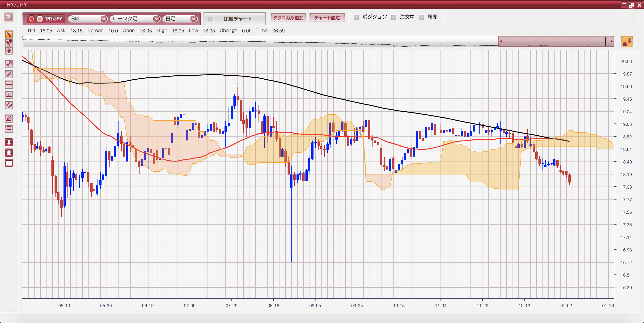Image resolution: width=644 pixels, height=323 pixels.
Task: Select the horizontal line tool
Action: point(9,85)
